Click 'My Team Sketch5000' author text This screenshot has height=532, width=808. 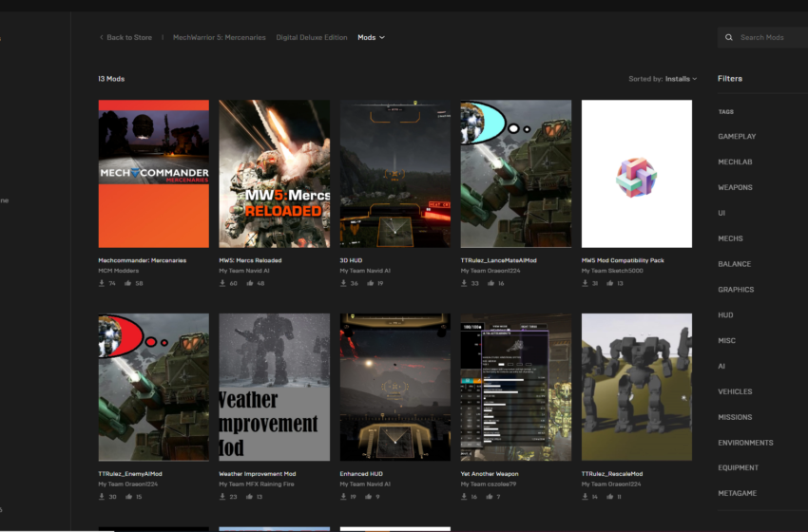612,271
